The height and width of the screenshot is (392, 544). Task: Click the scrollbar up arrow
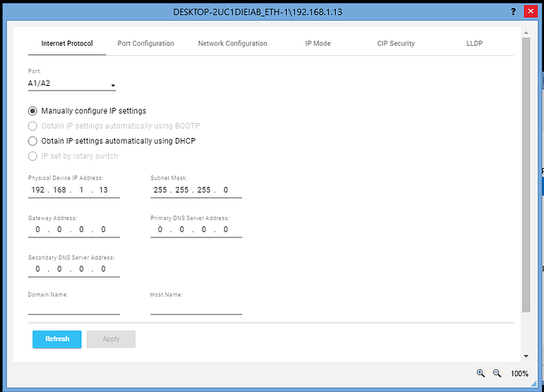tap(526, 32)
